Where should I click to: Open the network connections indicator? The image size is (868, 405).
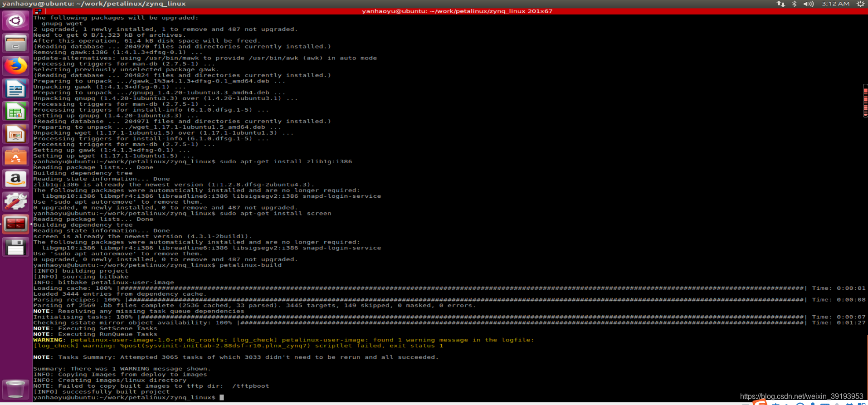click(780, 4)
